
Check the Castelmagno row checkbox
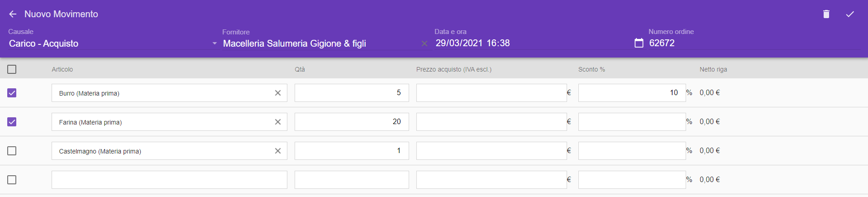12,151
